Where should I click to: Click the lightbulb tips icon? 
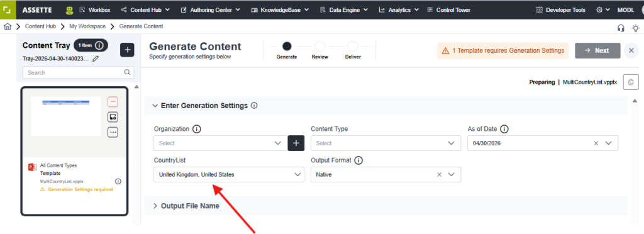[x=635, y=28]
